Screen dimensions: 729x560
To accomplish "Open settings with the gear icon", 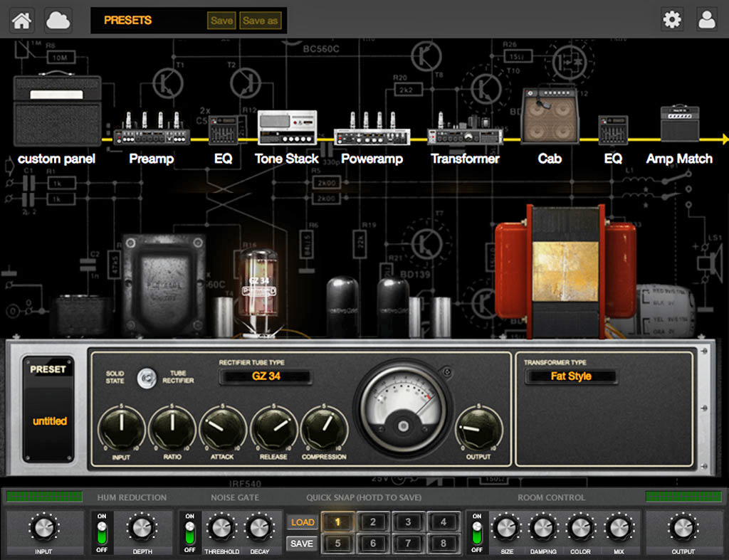I will click(671, 20).
